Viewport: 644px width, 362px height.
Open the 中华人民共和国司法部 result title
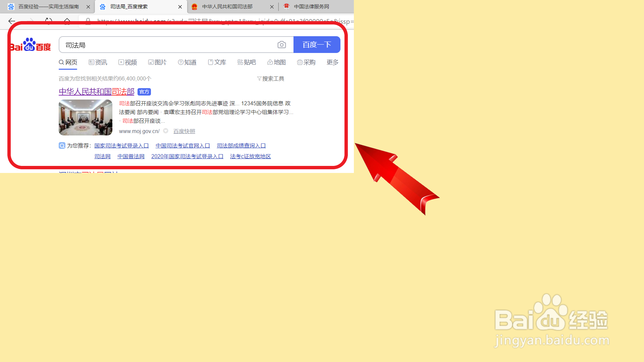click(x=97, y=92)
